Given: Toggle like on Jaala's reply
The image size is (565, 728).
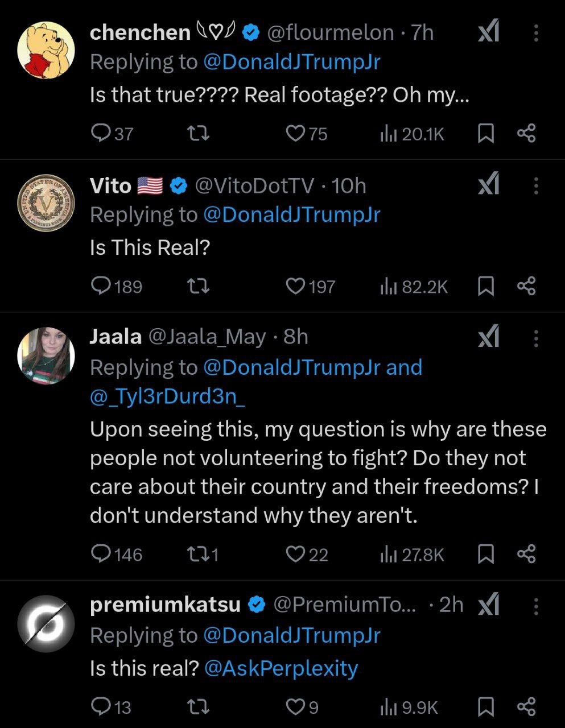Looking at the screenshot, I should 296,554.
